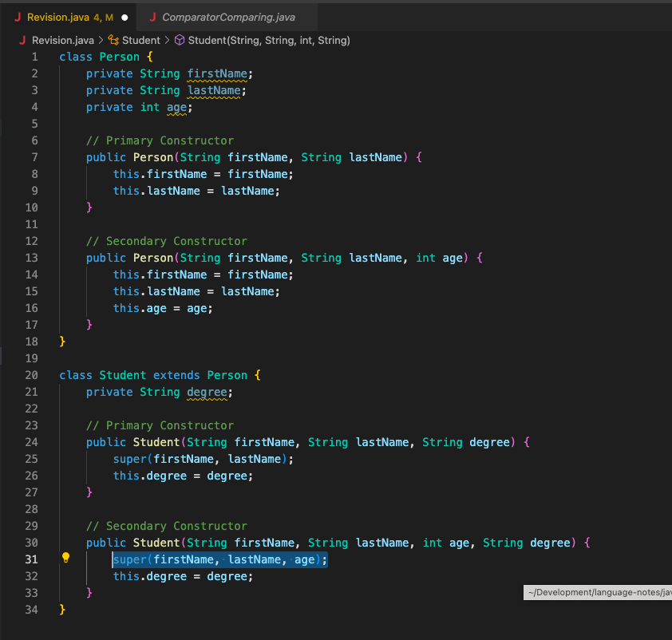Switch to the ComparatorComparing.java tab
Screen dimensions: 672x640
point(228,17)
